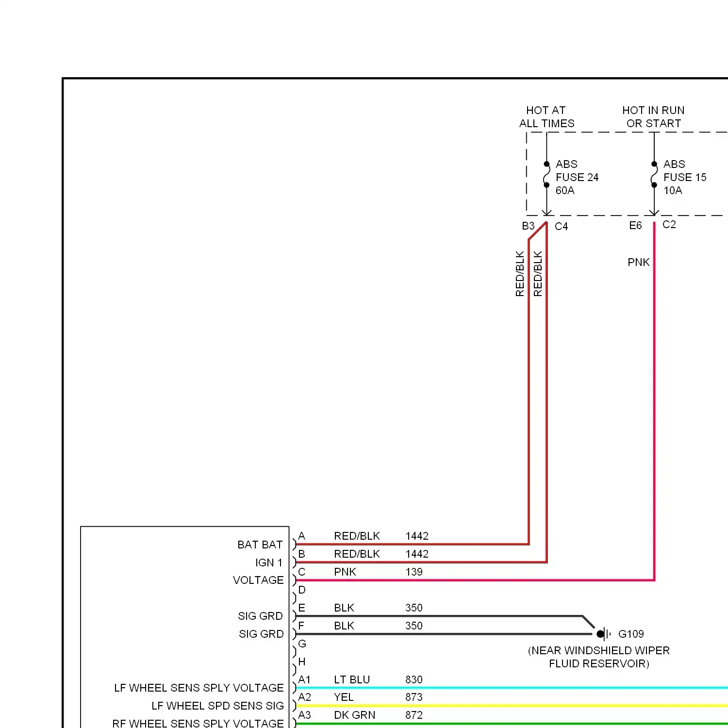Image resolution: width=728 pixels, height=728 pixels.
Task: Click the fuse symbol beside ABS FUSE 24
Action: click(x=546, y=174)
